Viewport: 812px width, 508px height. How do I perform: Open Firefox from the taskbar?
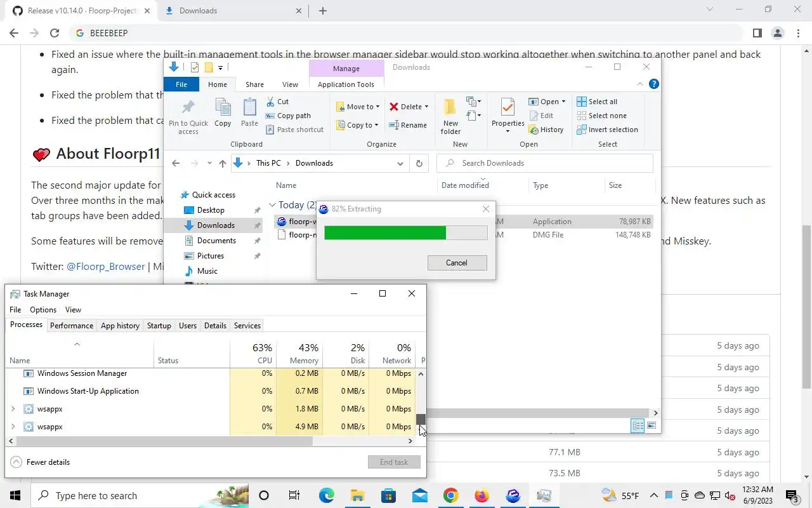pos(481,495)
